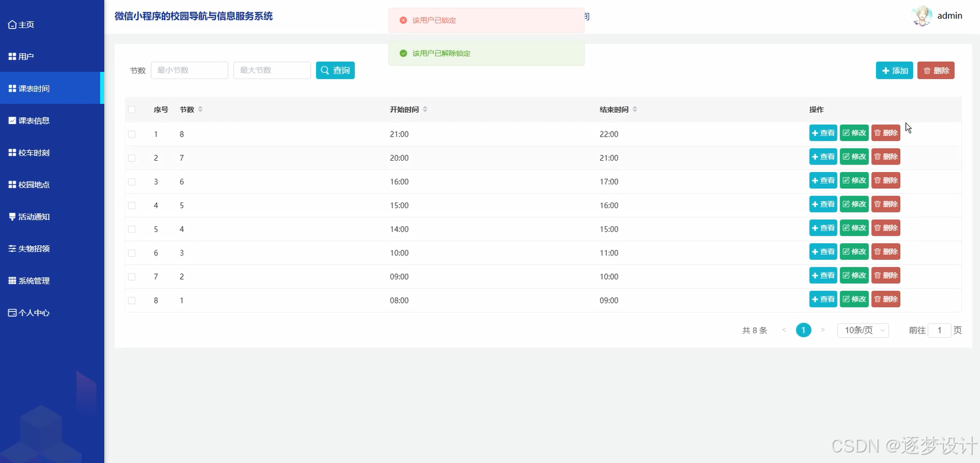Click 查看 for the 10:00–11:00 row
This screenshot has width=980, height=463.
[x=823, y=251]
